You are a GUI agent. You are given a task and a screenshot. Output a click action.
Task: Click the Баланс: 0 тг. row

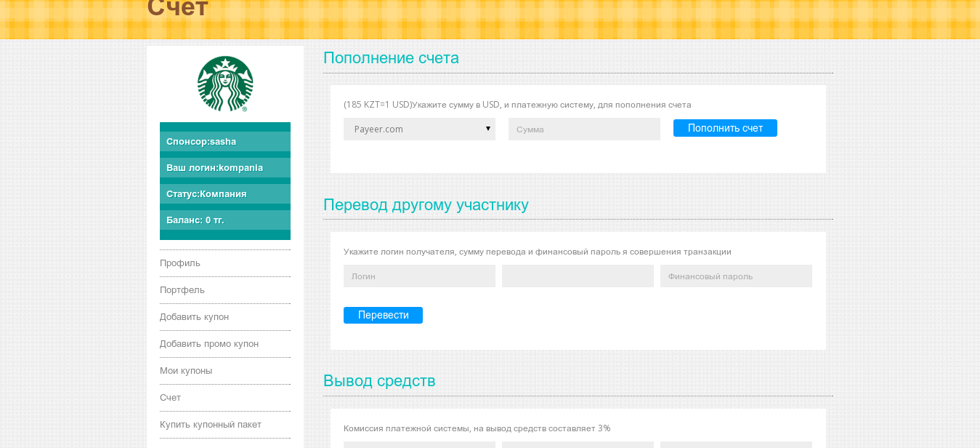[225, 220]
